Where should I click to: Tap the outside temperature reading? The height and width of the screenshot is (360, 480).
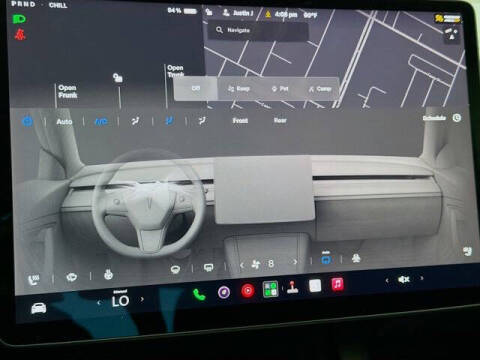[310, 15]
